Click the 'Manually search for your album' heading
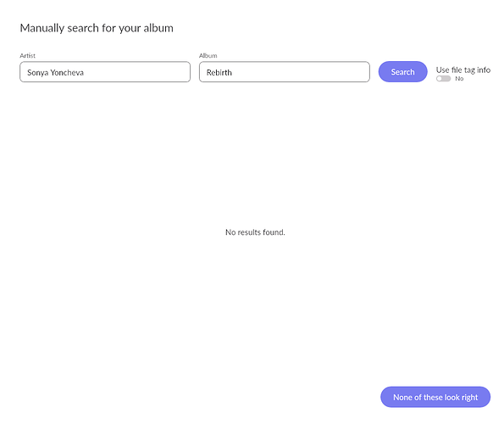This screenshot has width=504, height=424. pyautogui.click(x=97, y=28)
